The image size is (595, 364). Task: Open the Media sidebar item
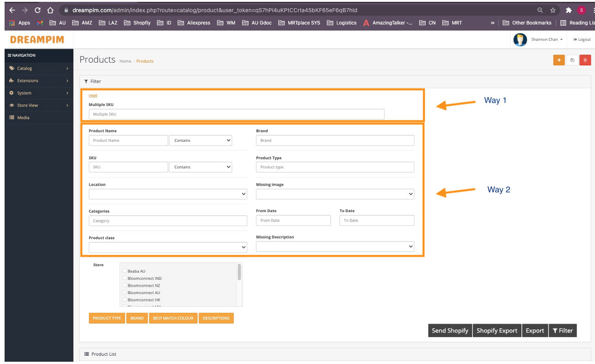click(x=39, y=118)
